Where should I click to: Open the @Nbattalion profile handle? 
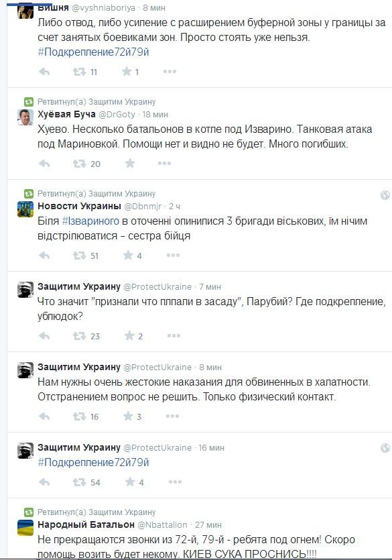(162, 524)
